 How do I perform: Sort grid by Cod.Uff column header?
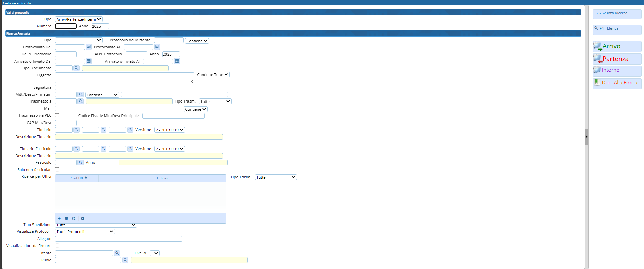pyautogui.click(x=77, y=178)
